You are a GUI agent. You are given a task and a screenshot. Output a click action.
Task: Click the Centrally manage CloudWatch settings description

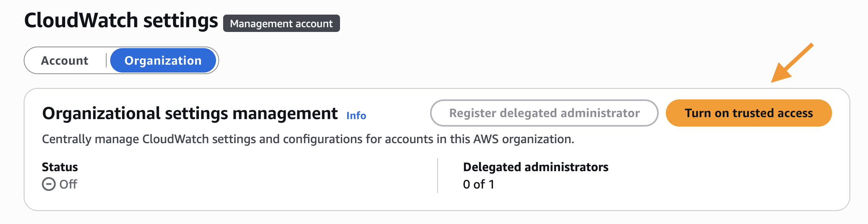[x=308, y=139]
